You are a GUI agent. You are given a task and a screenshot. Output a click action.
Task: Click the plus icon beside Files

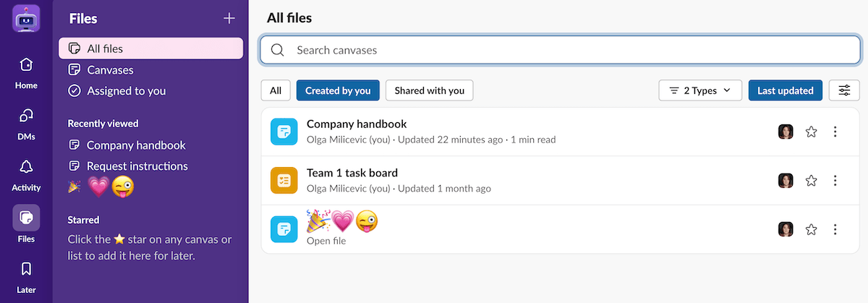click(229, 18)
